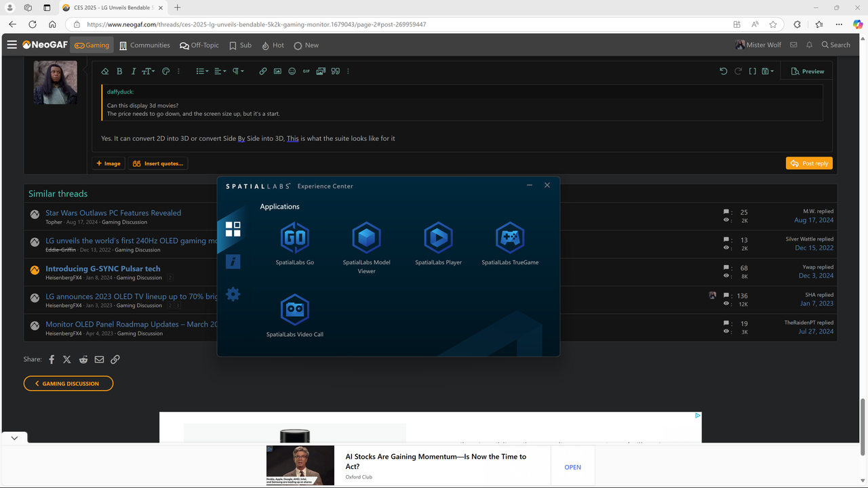Expand more options after palette icon
The image size is (868, 488).
click(178, 71)
